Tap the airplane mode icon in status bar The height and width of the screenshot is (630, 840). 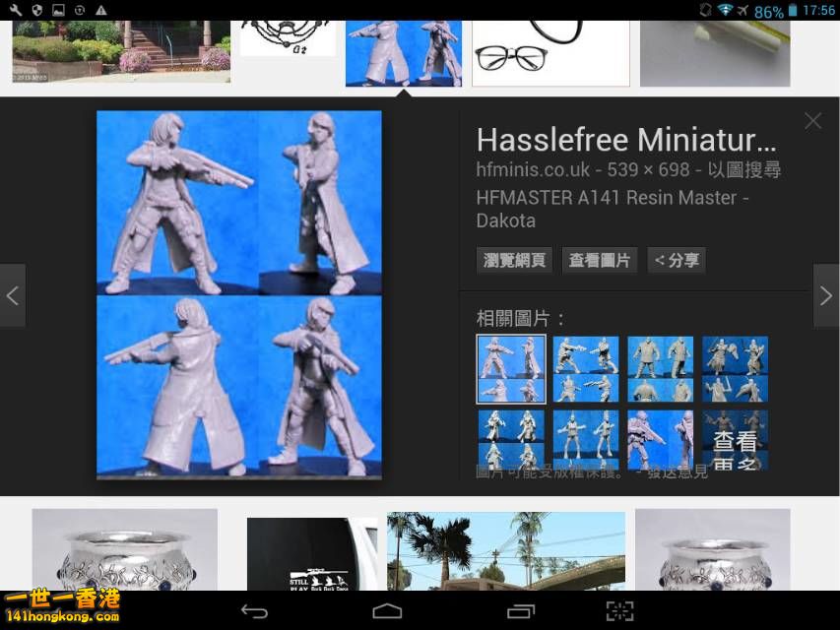(x=743, y=10)
